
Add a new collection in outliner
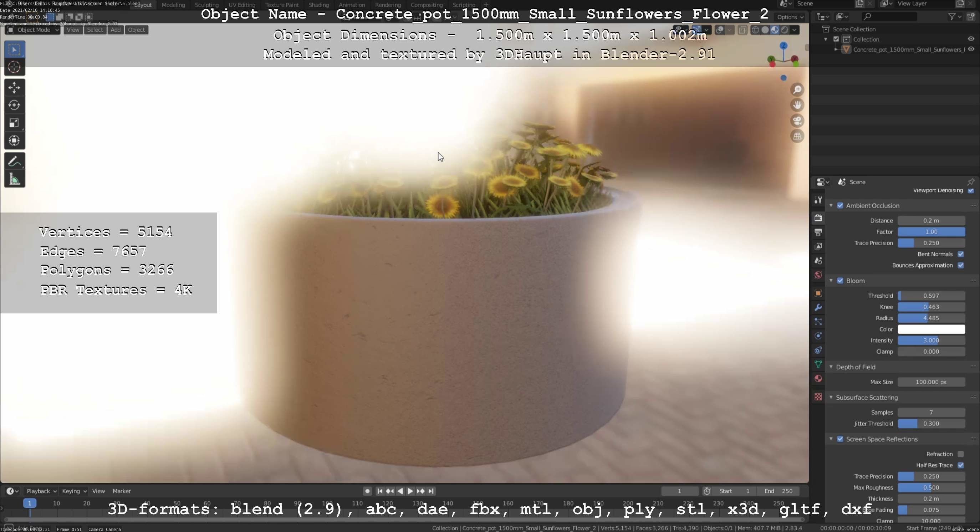(970, 16)
